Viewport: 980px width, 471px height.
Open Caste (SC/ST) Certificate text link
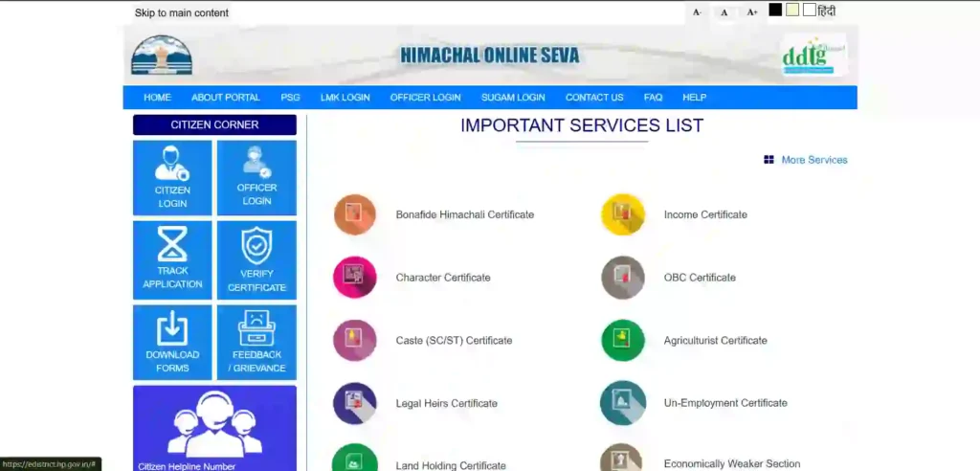pos(454,341)
